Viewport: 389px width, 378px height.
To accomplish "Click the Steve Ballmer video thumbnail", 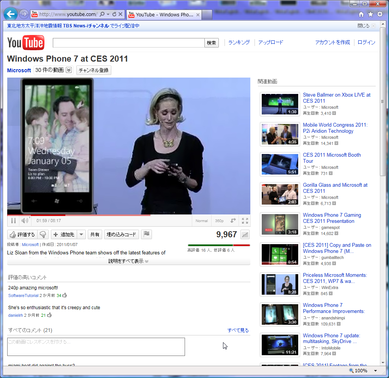I will [x=280, y=104].
